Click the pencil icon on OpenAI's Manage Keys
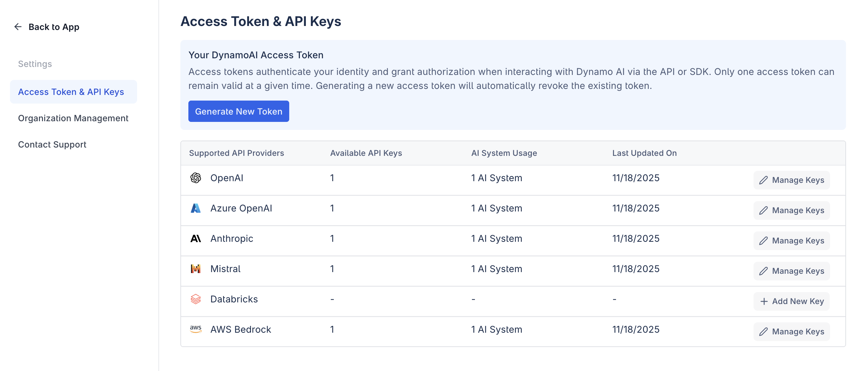 click(x=764, y=180)
